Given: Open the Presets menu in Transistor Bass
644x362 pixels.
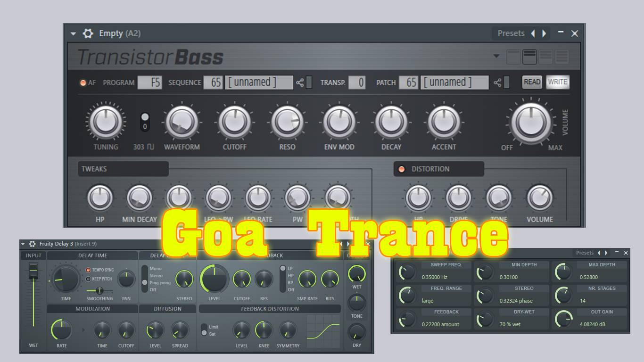Looking at the screenshot, I should pos(511,33).
